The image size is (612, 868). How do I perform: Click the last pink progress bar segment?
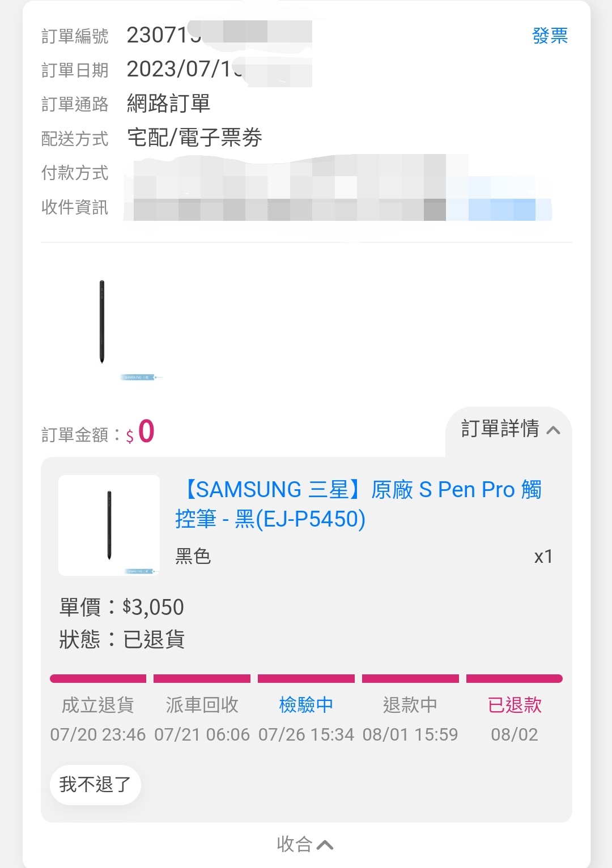click(514, 678)
